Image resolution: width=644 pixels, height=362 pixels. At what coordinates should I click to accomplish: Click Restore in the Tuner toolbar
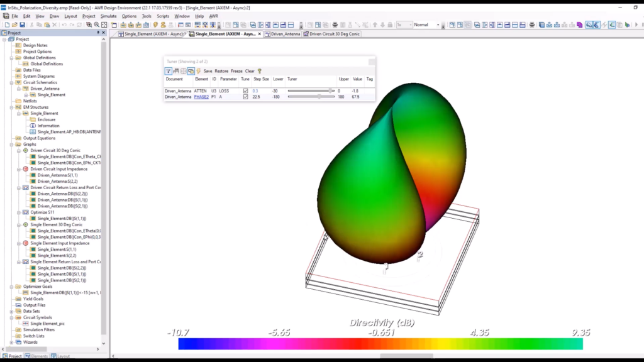coord(221,71)
